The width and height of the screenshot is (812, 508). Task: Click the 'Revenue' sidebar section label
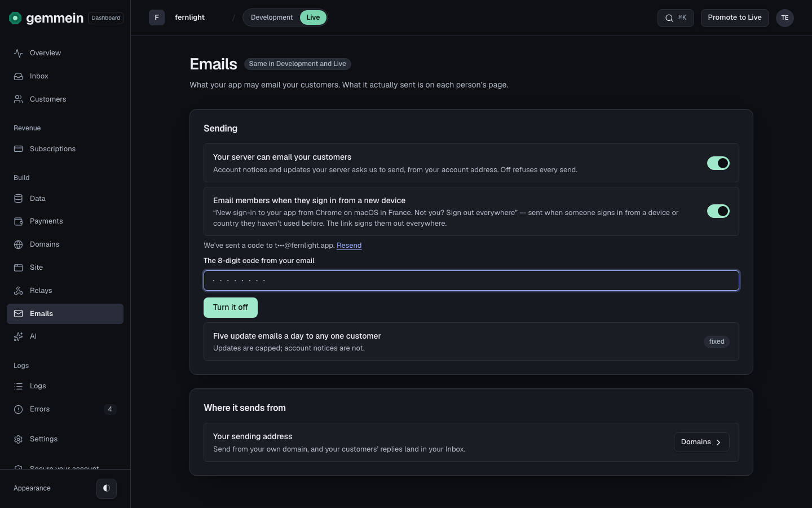(27, 128)
